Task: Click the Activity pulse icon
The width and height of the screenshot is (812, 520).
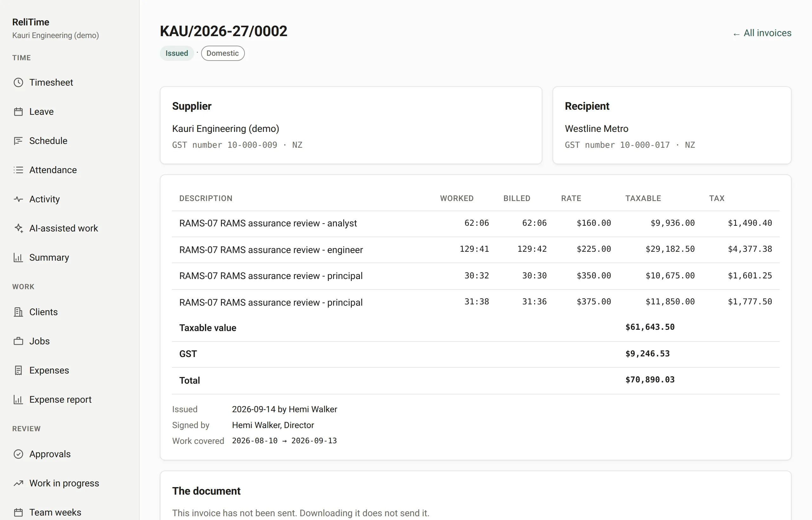Action: [x=18, y=199]
